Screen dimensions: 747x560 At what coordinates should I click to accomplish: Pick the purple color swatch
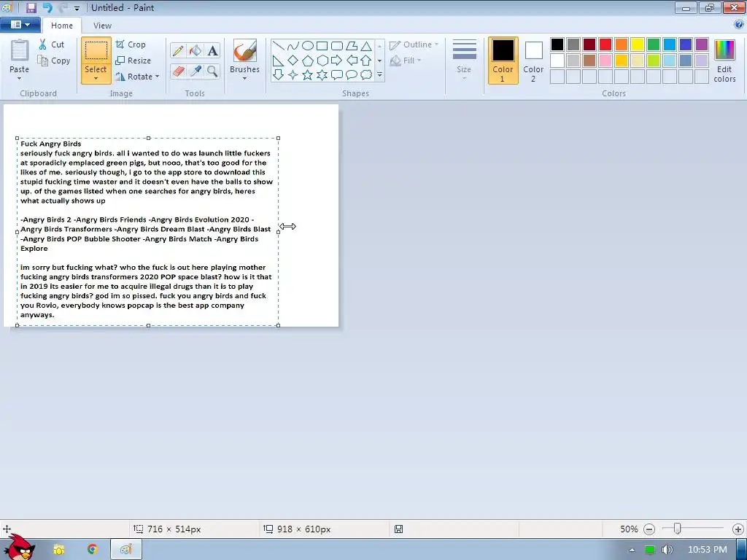tap(701, 44)
